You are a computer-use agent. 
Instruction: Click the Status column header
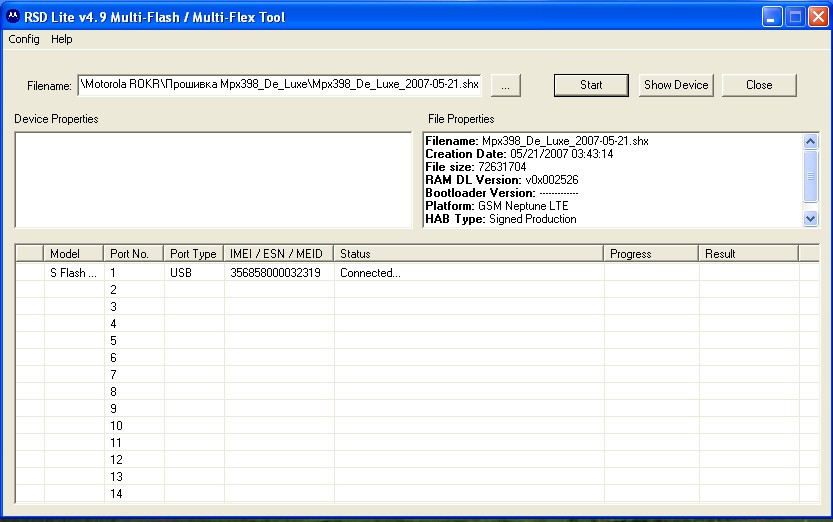(x=469, y=254)
